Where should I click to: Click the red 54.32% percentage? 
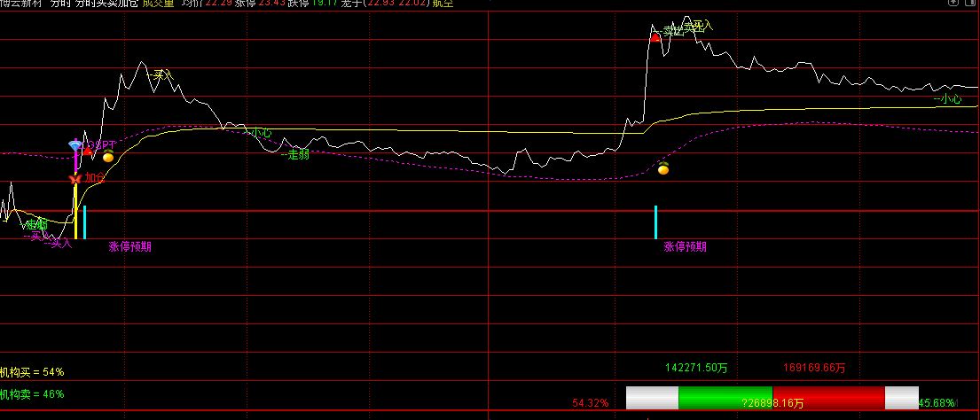pyautogui.click(x=590, y=403)
